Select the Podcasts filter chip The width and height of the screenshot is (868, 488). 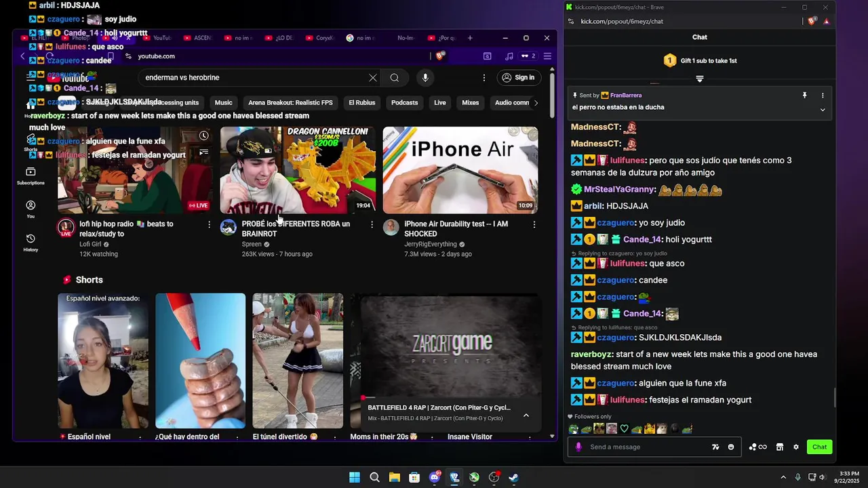click(404, 102)
